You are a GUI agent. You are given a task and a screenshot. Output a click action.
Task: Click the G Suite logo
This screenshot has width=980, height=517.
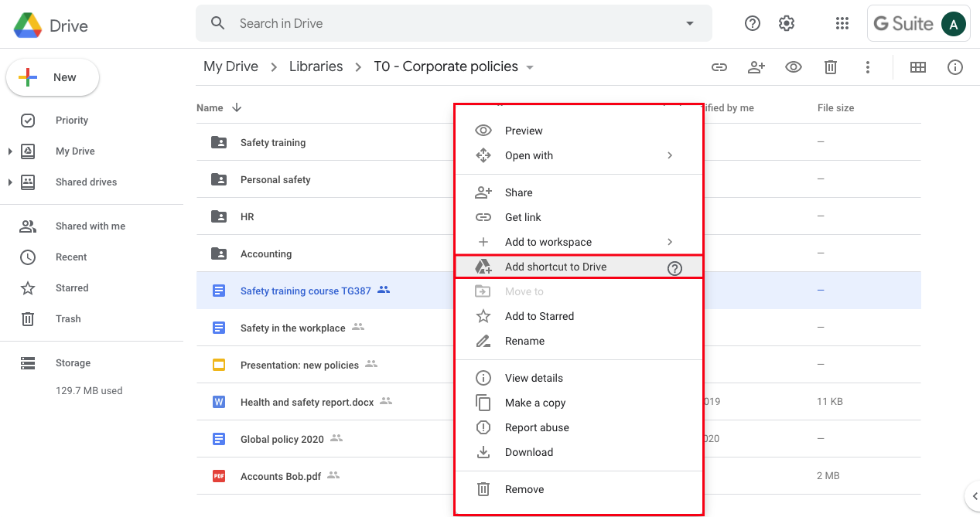click(x=903, y=24)
